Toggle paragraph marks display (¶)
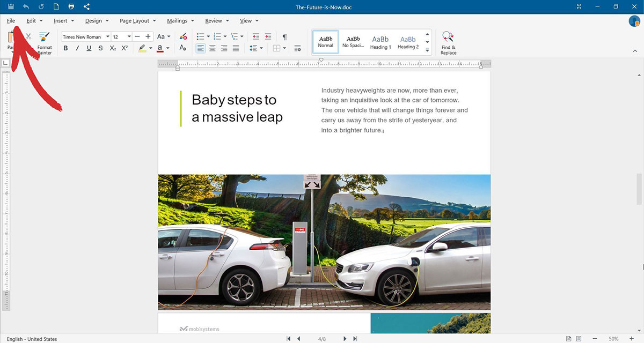Viewport: 644px width, 343px height. coord(284,36)
